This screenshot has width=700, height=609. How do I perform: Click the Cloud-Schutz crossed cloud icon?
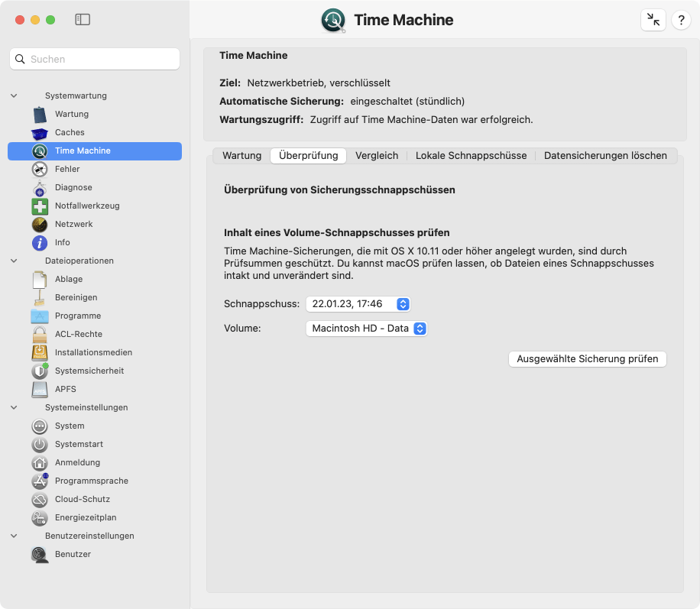coord(40,499)
